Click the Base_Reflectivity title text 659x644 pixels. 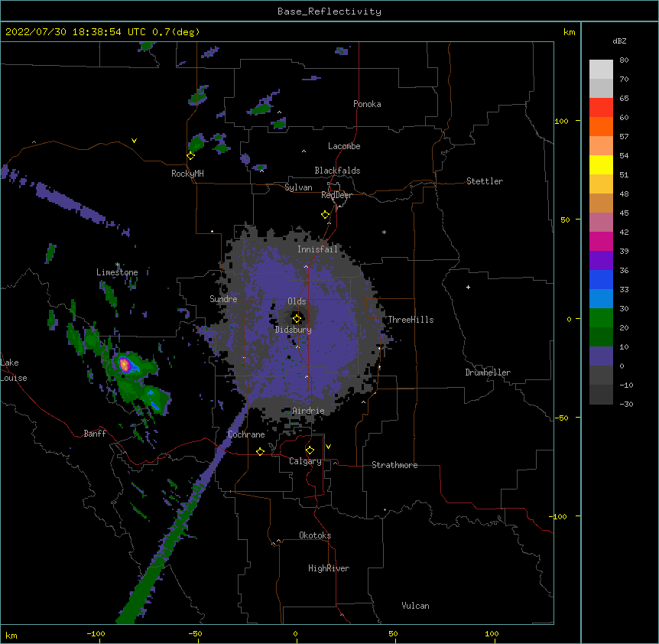pos(329,11)
